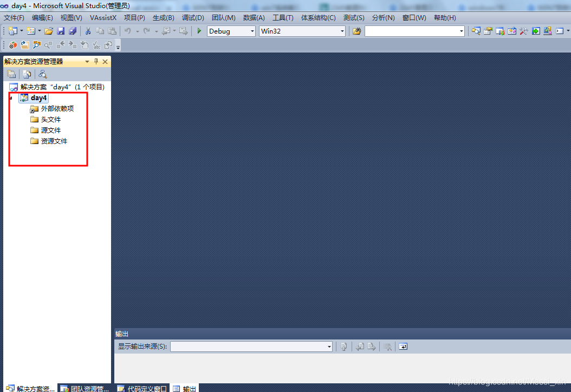
Task: Click the New Project toolbar icon
Action: [13, 31]
